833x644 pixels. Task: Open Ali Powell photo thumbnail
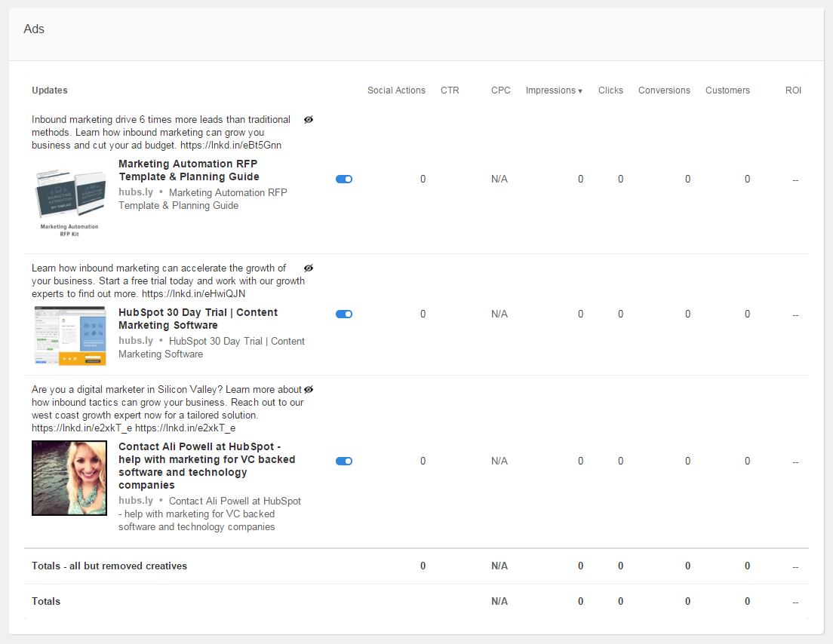point(69,478)
